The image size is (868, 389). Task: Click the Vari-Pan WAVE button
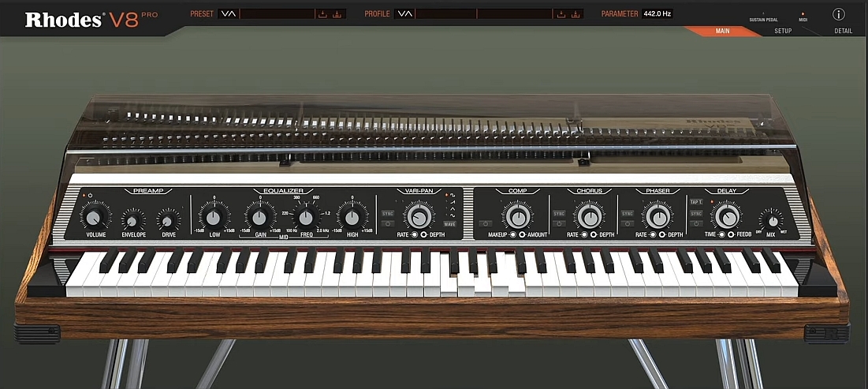tap(450, 224)
